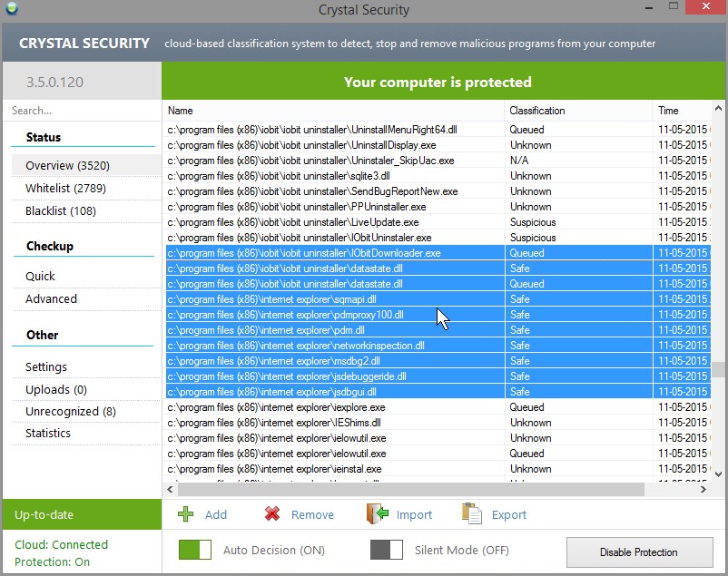Image resolution: width=728 pixels, height=576 pixels.
Task: Open the Settings page
Action: (x=46, y=366)
